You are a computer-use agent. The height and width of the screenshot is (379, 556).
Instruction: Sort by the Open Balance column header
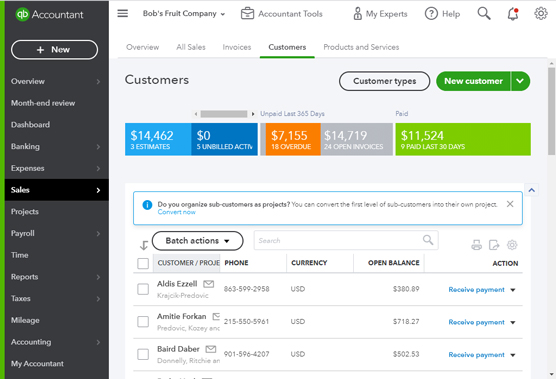point(393,263)
